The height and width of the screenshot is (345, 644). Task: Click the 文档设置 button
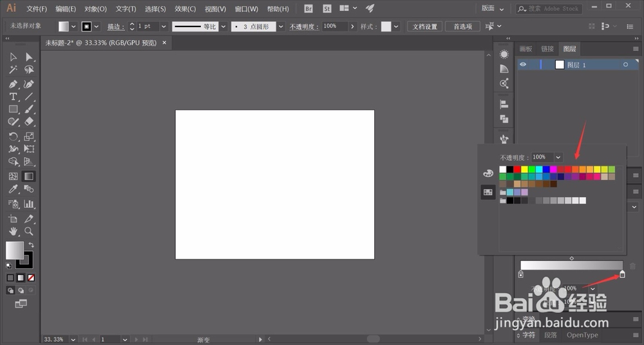pyautogui.click(x=424, y=26)
